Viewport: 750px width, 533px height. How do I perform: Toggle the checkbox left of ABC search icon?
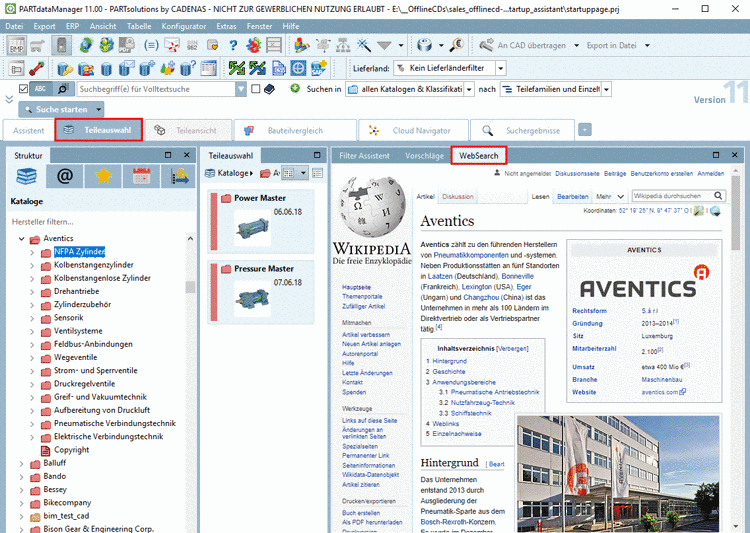click(x=25, y=89)
